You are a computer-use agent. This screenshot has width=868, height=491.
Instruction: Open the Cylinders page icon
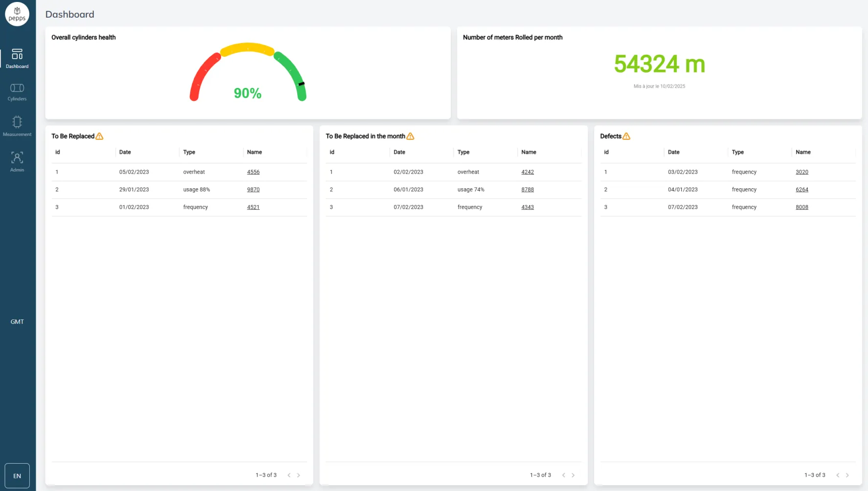pos(17,89)
